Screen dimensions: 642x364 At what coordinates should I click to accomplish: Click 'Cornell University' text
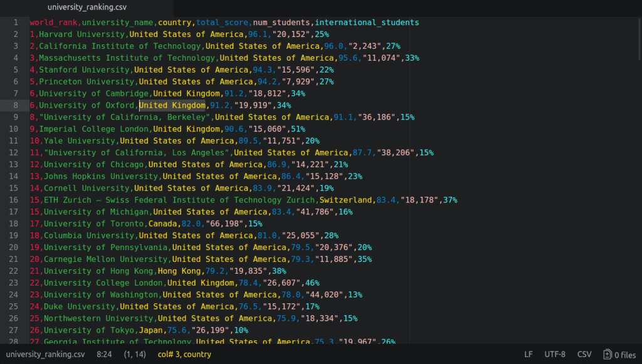pyautogui.click(x=87, y=189)
